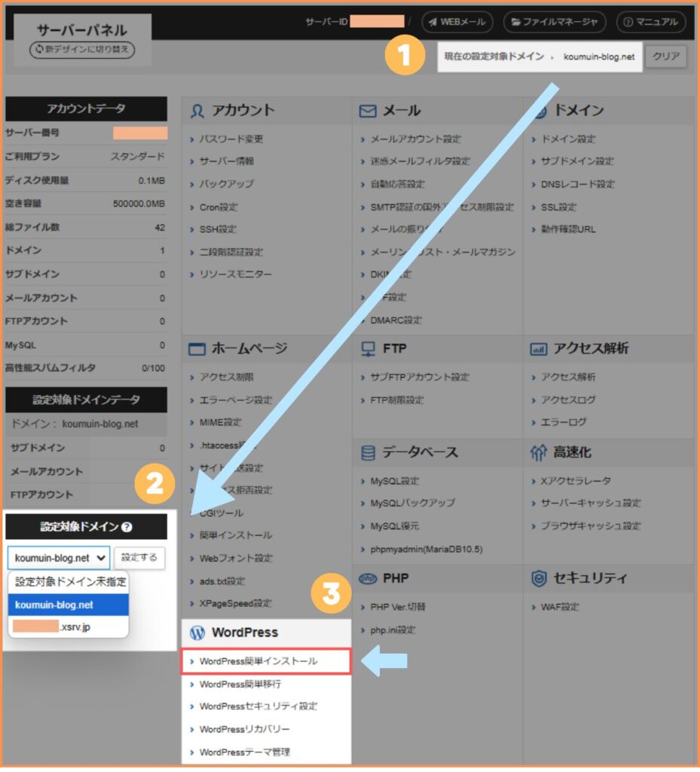Open MySQL復元
700x772 pixels.
coord(395,526)
